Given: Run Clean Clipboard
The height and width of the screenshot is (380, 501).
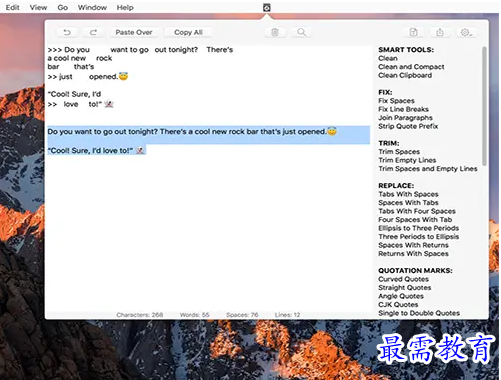Looking at the screenshot, I should coord(405,75).
